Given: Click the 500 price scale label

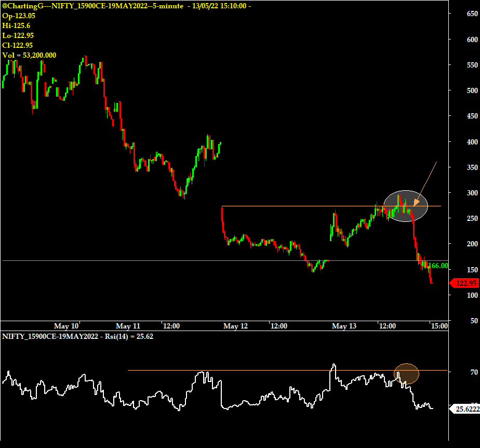Looking at the screenshot, I should pos(472,90).
